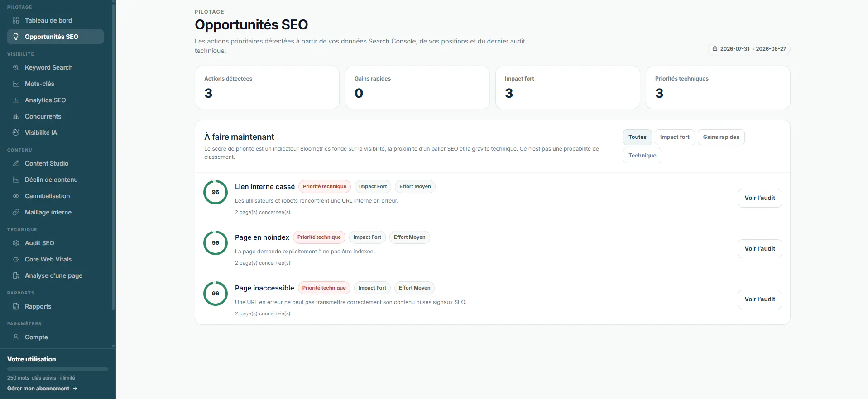Click the Analyse d'une page icon
Viewport: 868px width, 399px height.
pos(16,275)
